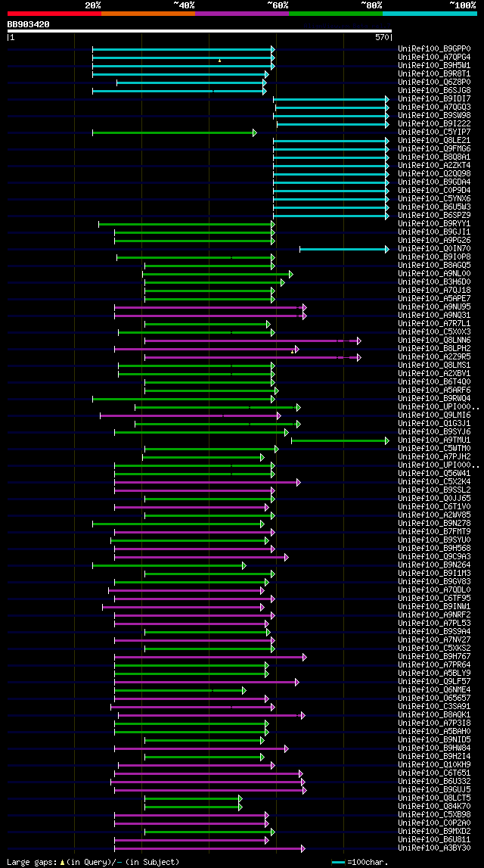Click the red 20% identity legend segment
The height and width of the screenshot is (868, 484).
pos(54,14)
